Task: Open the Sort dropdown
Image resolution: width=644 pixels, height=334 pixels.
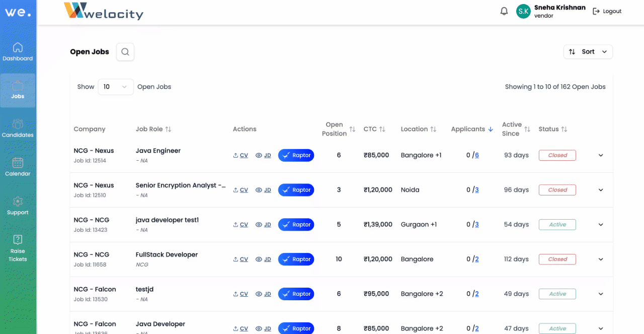Action: (x=588, y=52)
